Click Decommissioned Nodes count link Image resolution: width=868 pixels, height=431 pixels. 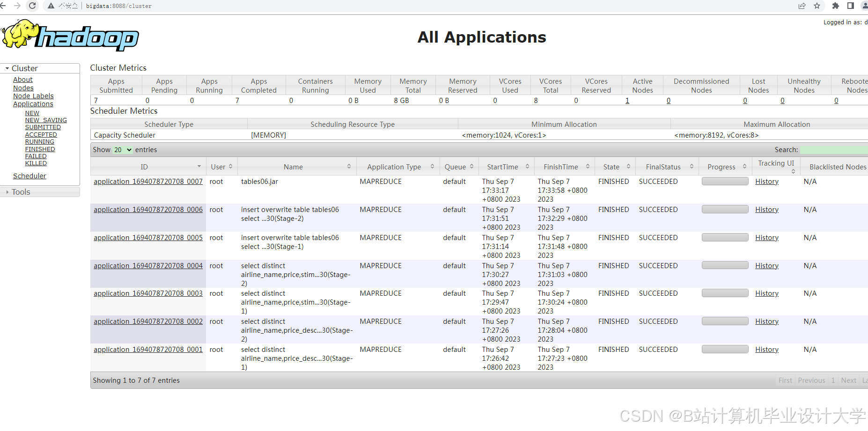[669, 101]
